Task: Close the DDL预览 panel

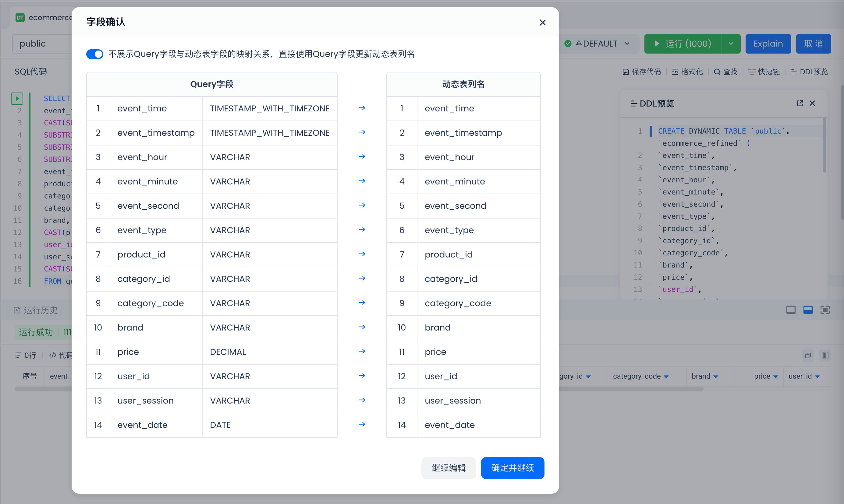Action: coord(812,103)
